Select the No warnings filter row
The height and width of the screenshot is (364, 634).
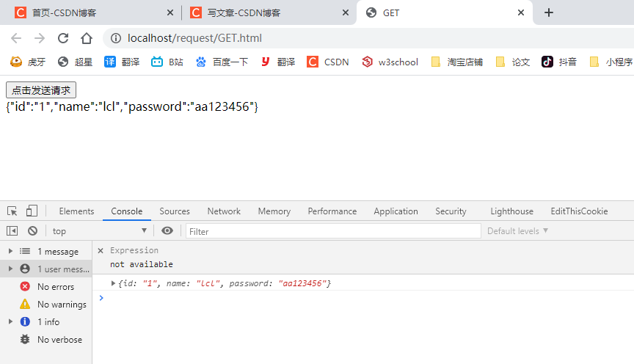click(46, 304)
